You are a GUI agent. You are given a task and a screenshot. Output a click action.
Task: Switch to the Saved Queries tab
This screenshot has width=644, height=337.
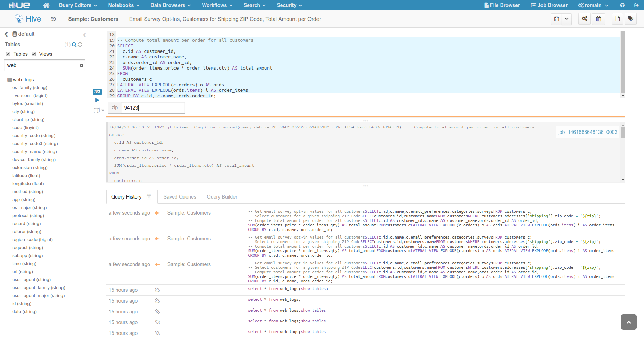tap(180, 197)
